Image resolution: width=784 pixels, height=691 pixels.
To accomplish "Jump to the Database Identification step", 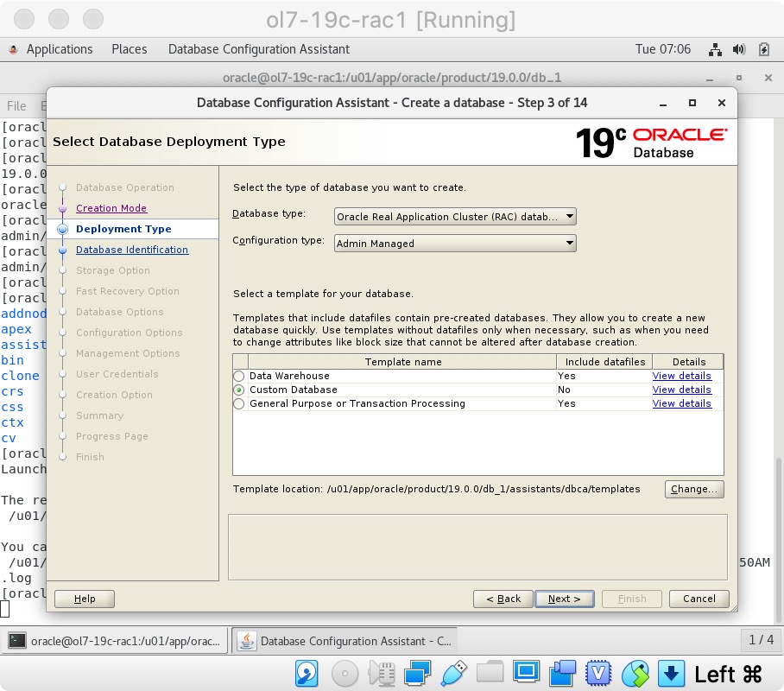I will click(132, 250).
